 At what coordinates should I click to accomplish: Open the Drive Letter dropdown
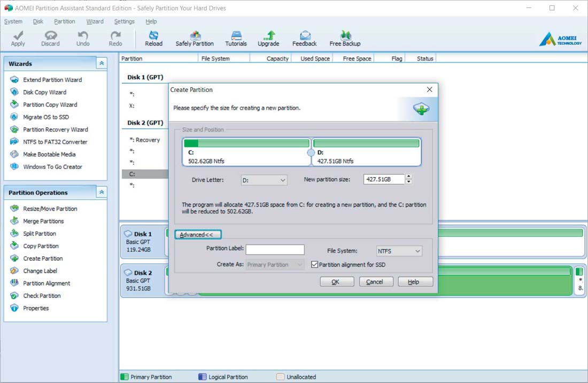tap(264, 180)
